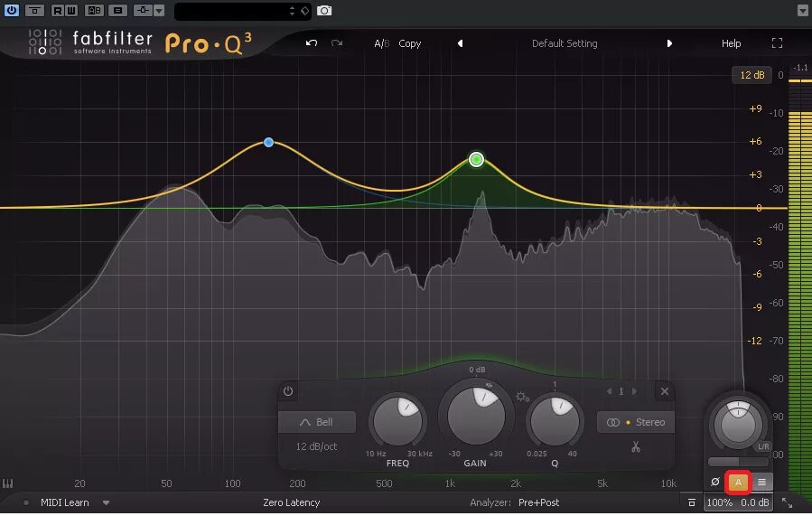
Task: Click the Redo arrow
Action: coord(337,43)
